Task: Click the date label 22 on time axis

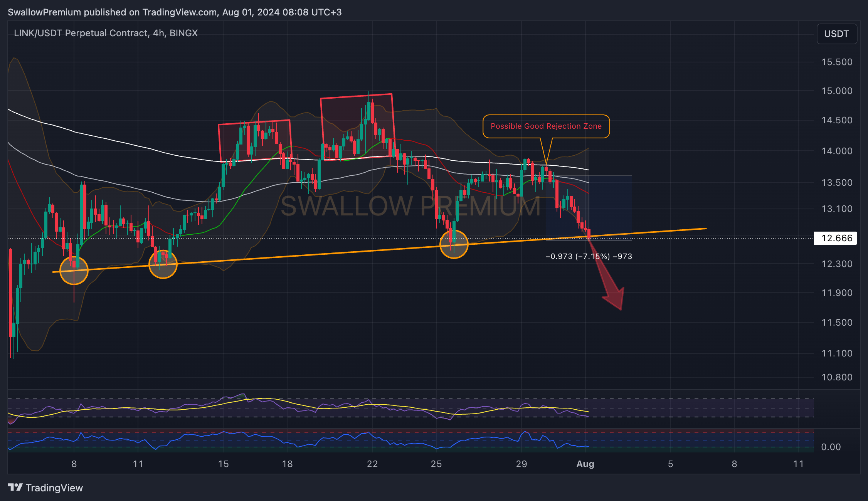Action: (372, 464)
